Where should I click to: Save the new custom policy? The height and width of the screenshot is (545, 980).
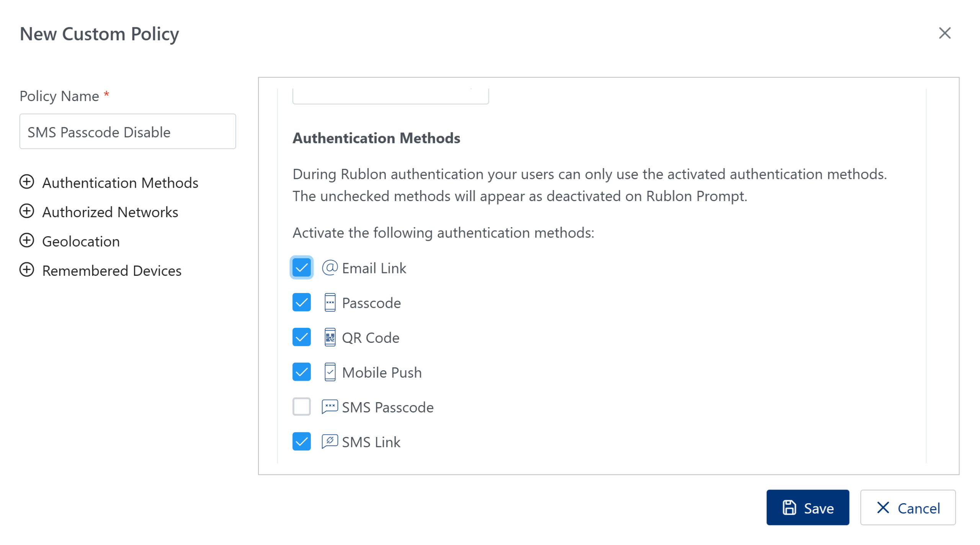[x=807, y=508]
